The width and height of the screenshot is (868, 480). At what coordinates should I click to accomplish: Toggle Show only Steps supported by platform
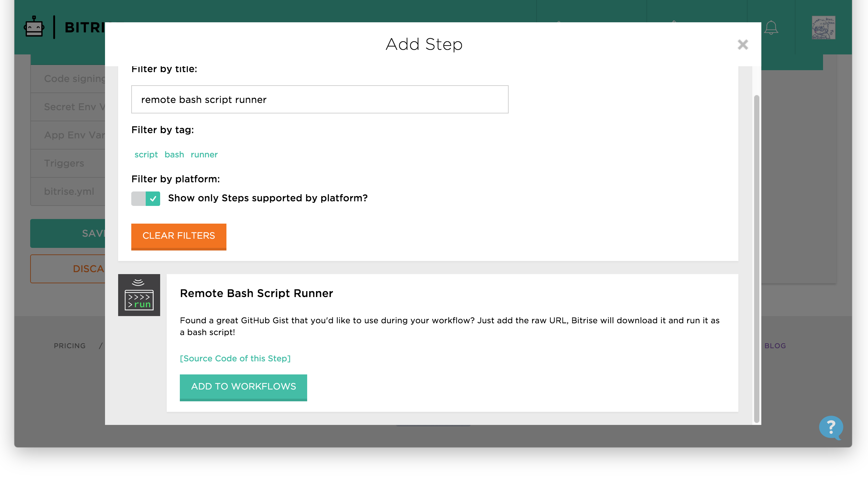146,198
